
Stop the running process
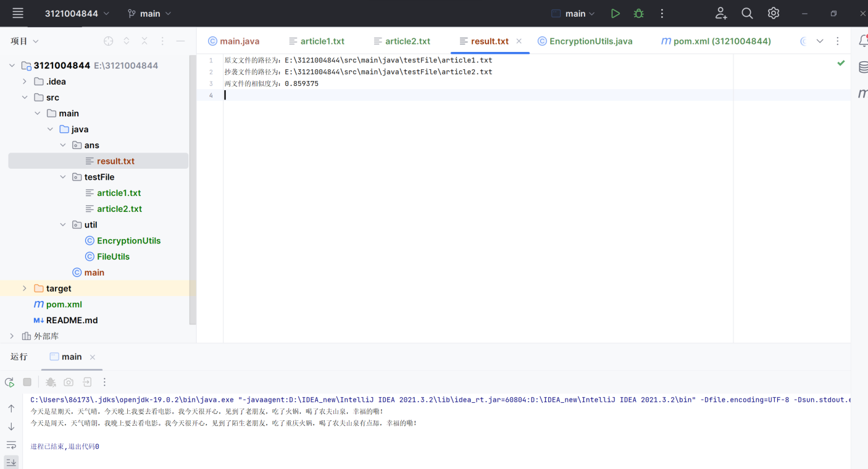coord(27,382)
